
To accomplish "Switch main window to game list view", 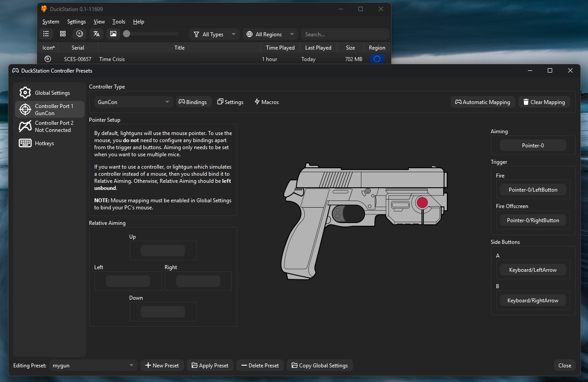I will (46, 34).
